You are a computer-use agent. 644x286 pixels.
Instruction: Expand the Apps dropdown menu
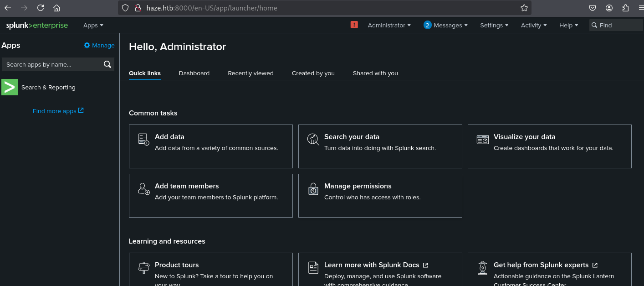[x=93, y=25]
